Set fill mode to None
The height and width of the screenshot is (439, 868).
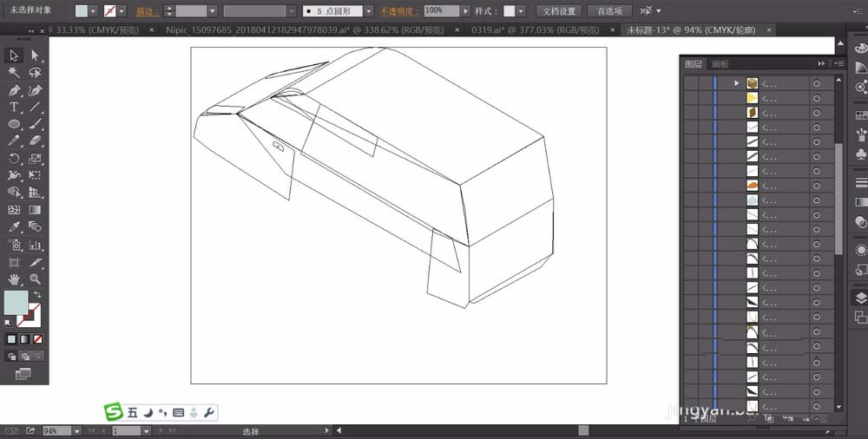coord(37,339)
